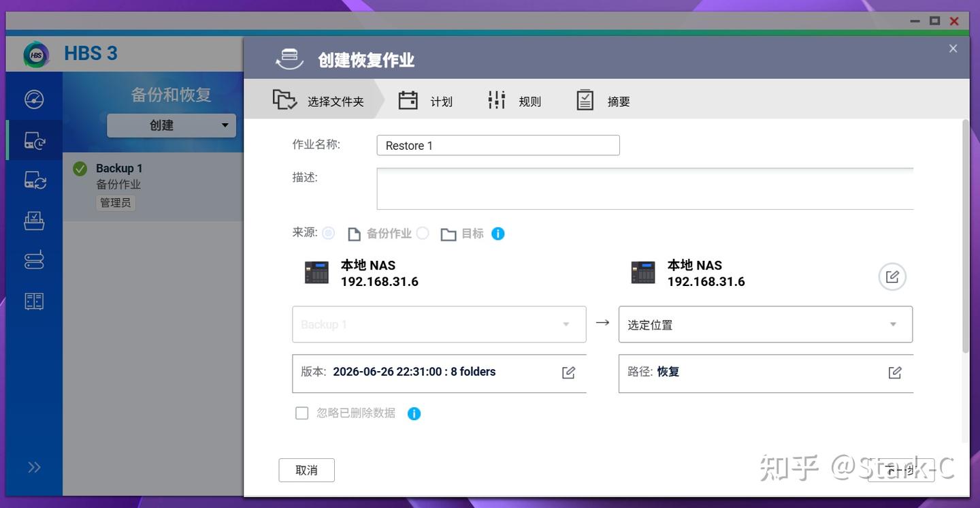Go to the 计划 wizard step
Screen dimensions: 980x508
coord(425,101)
